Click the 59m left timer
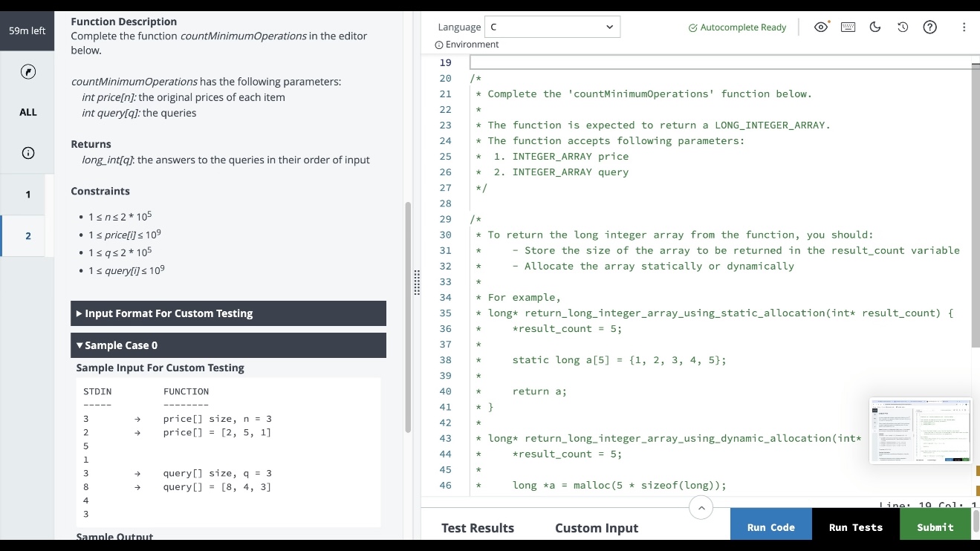 pyautogui.click(x=27, y=30)
